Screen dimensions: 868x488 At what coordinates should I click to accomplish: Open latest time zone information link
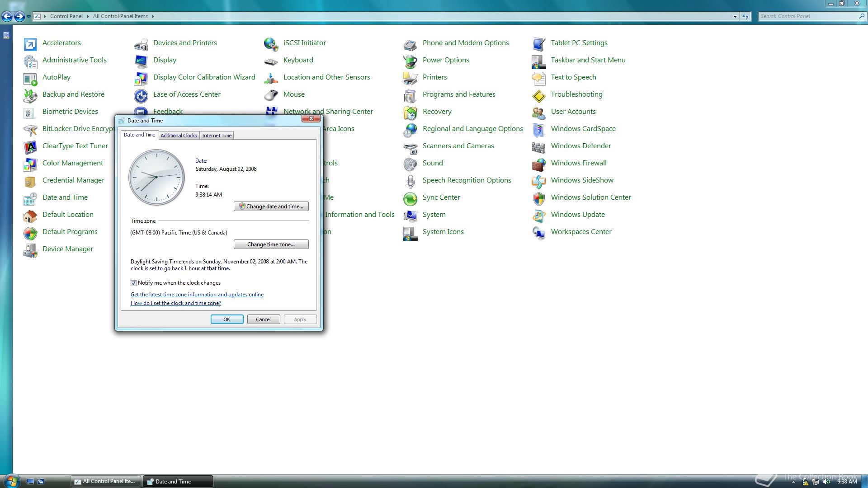coord(197,295)
